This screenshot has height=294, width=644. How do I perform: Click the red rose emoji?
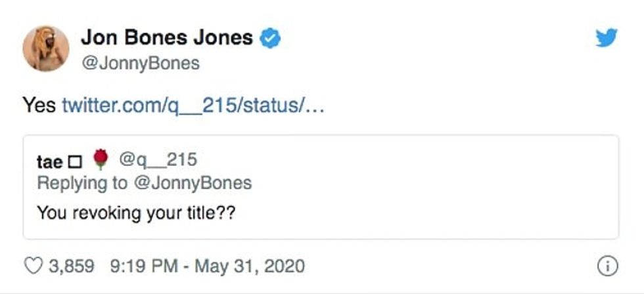click(x=101, y=159)
